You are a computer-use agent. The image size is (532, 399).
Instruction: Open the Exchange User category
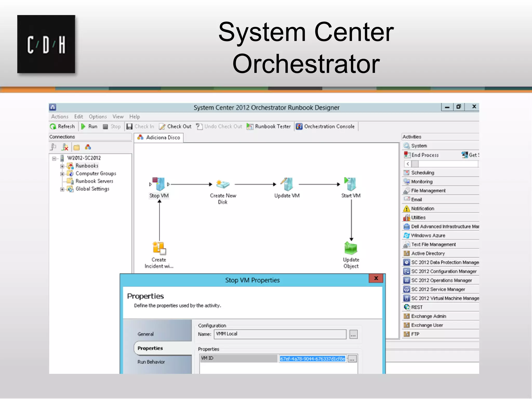441,325
